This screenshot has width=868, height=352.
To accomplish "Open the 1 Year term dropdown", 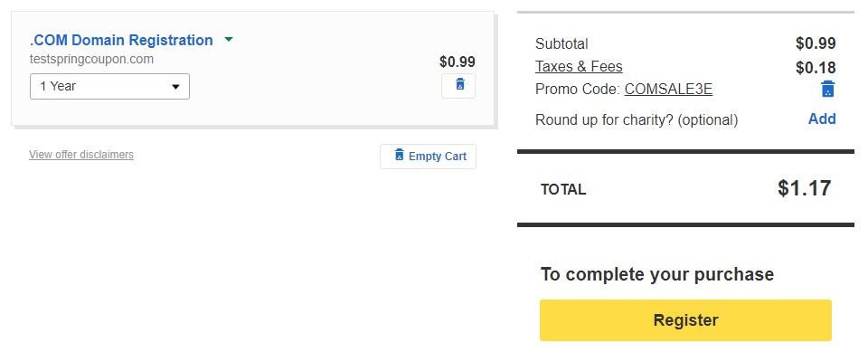I will point(109,87).
